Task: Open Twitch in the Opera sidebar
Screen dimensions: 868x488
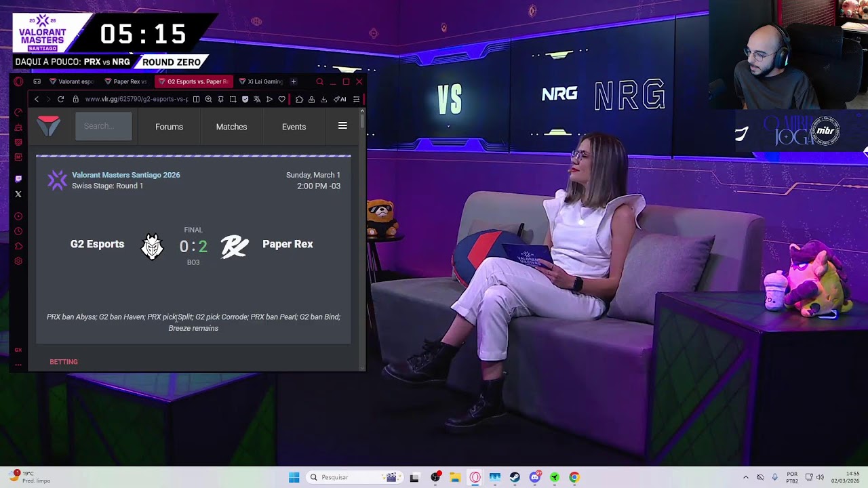Action: click(18, 179)
